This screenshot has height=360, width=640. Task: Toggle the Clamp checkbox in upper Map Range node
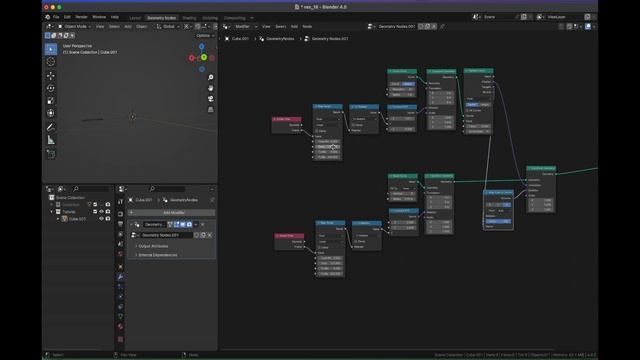317,131
